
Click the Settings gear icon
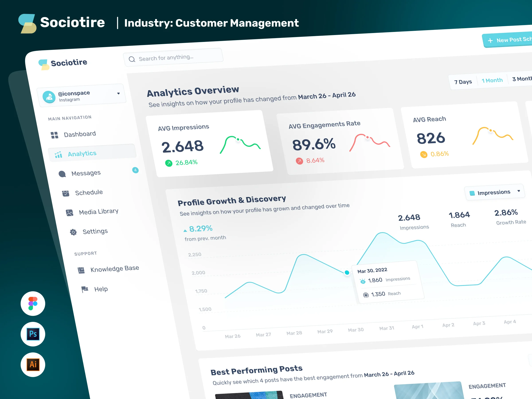[73, 232]
